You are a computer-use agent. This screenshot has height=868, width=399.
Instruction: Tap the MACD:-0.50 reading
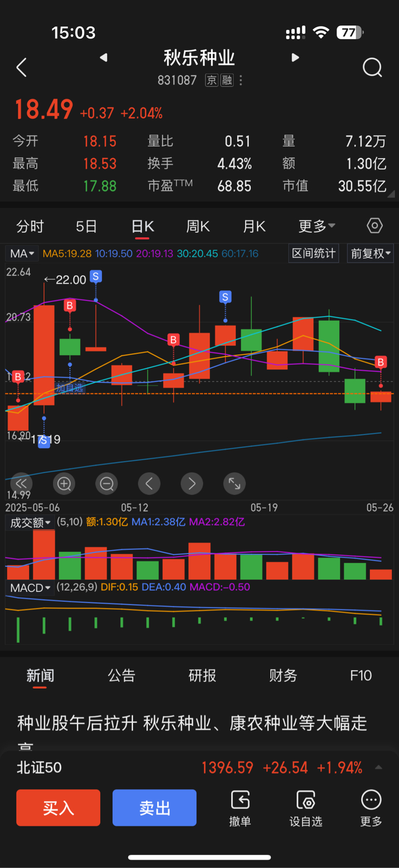click(x=220, y=587)
